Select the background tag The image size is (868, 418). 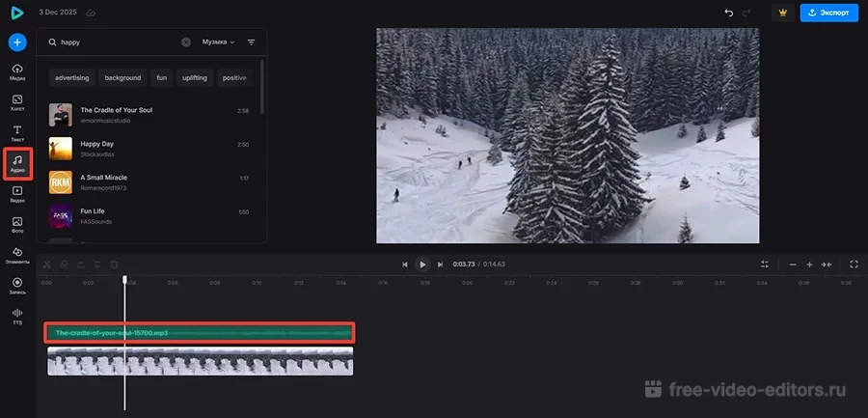coord(122,77)
